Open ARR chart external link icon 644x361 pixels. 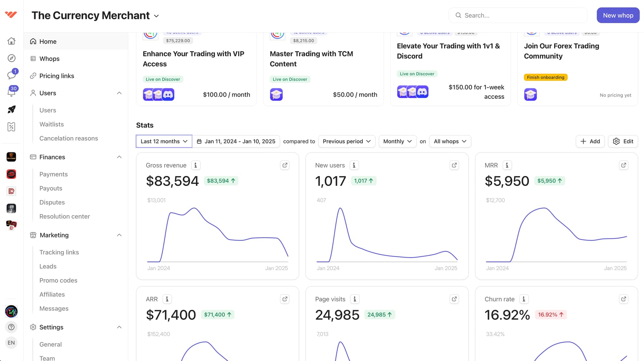coord(285,299)
